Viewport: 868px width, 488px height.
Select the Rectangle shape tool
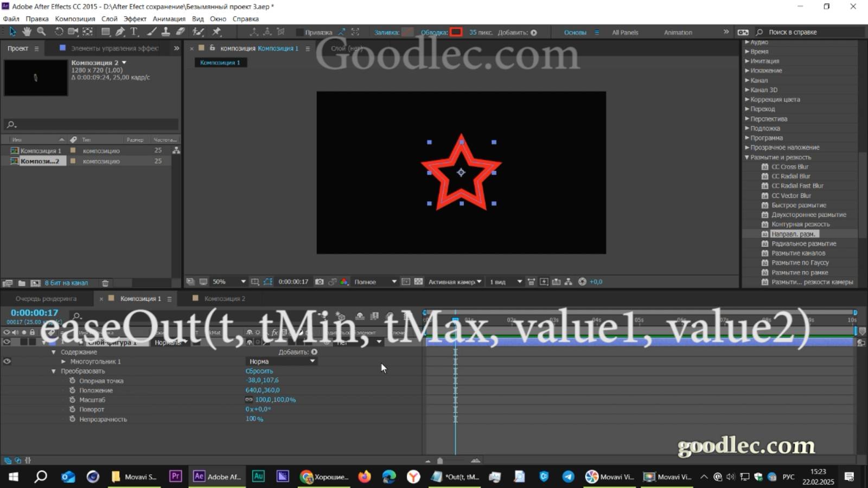point(106,32)
